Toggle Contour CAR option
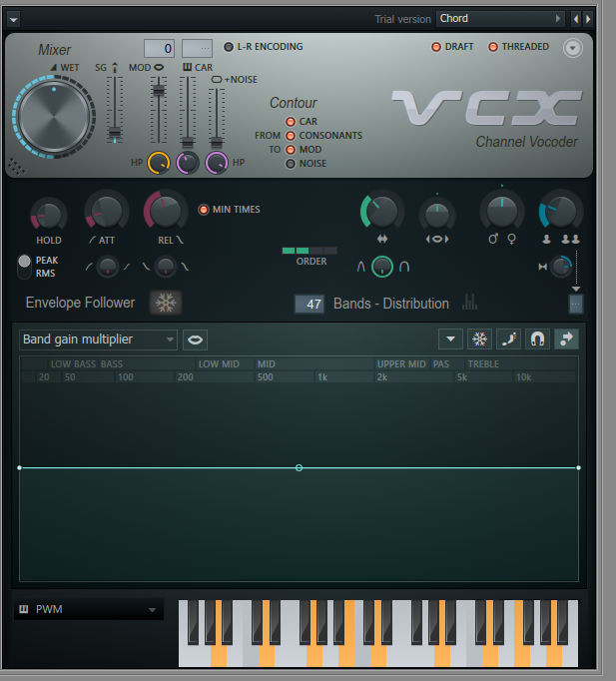The height and width of the screenshot is (681, 616). [302, 122]
